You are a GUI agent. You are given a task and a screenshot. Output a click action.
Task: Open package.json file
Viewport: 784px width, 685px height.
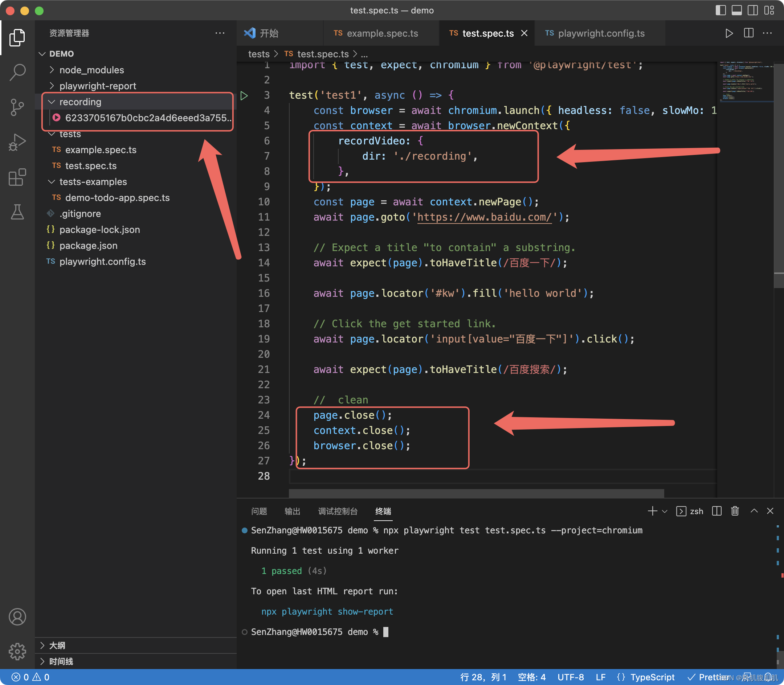pyautogui.click(x=136, y=246)
